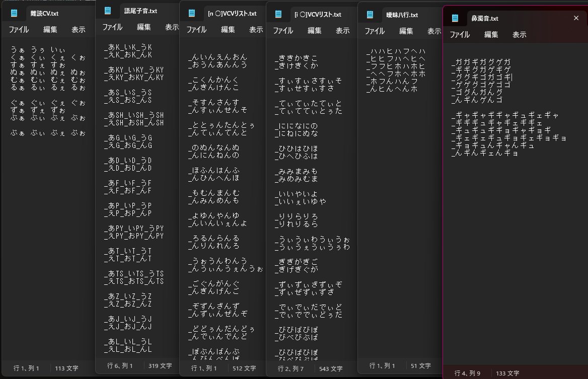Viewport: 588px width, 379px height.
Task: Click line _あK_いK_うK in 語尾子音.txt
Action: click(128, 47)
